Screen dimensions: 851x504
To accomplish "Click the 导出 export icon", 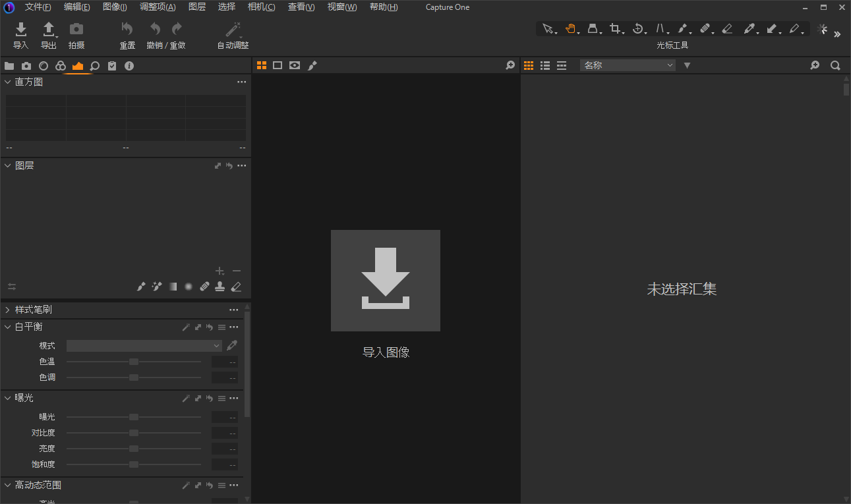I will pyautogui.click(x=49, y=29).
